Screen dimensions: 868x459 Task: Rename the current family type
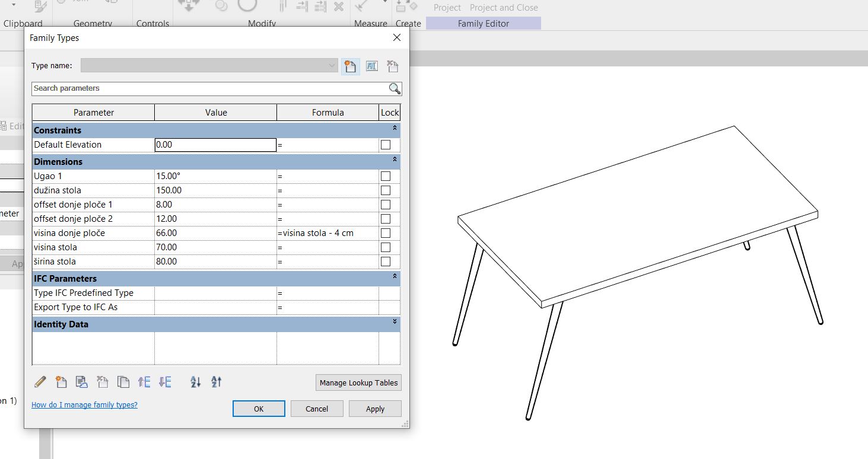coord(371,66)
